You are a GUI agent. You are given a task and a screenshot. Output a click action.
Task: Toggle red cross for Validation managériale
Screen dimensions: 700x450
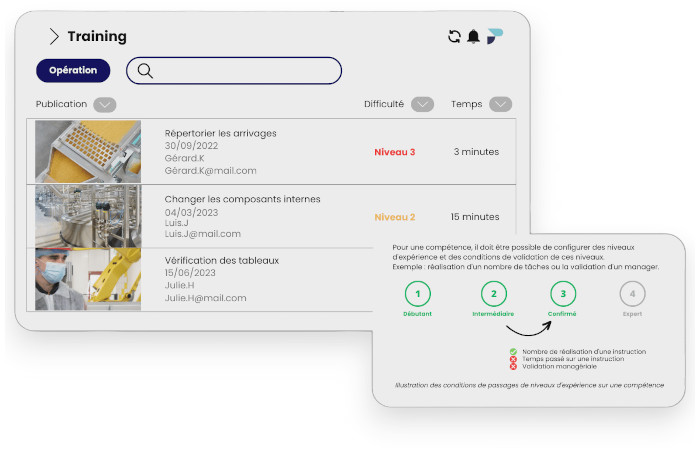513,367
